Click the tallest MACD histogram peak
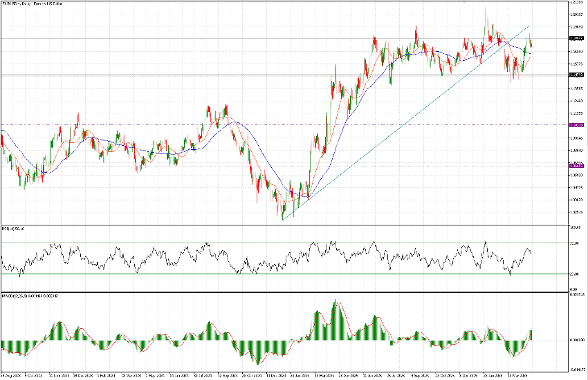The height and width of the screenshot is (380, 588). (337, 304)
